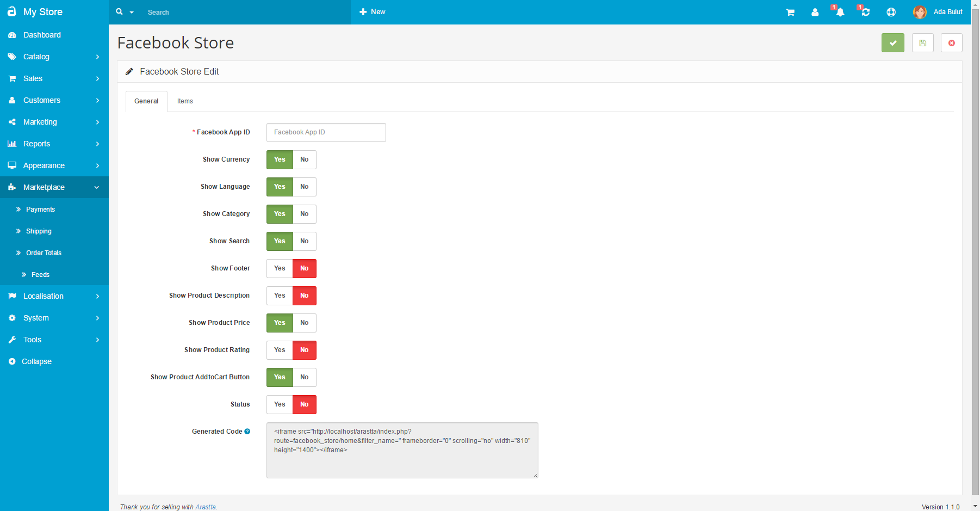
Task: Set Show Footer to Yes
Action: (280, 268)
